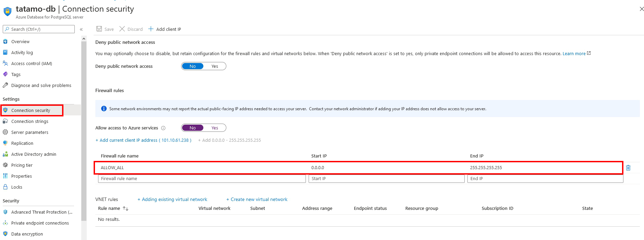Delete the ALLOW_ALL rule with trash icon

click(628, 168)
